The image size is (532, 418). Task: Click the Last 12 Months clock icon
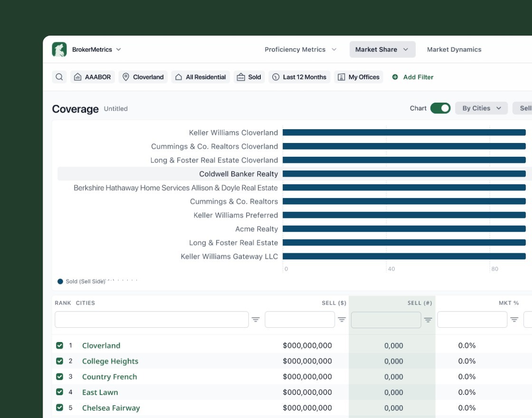pos(276,77)
